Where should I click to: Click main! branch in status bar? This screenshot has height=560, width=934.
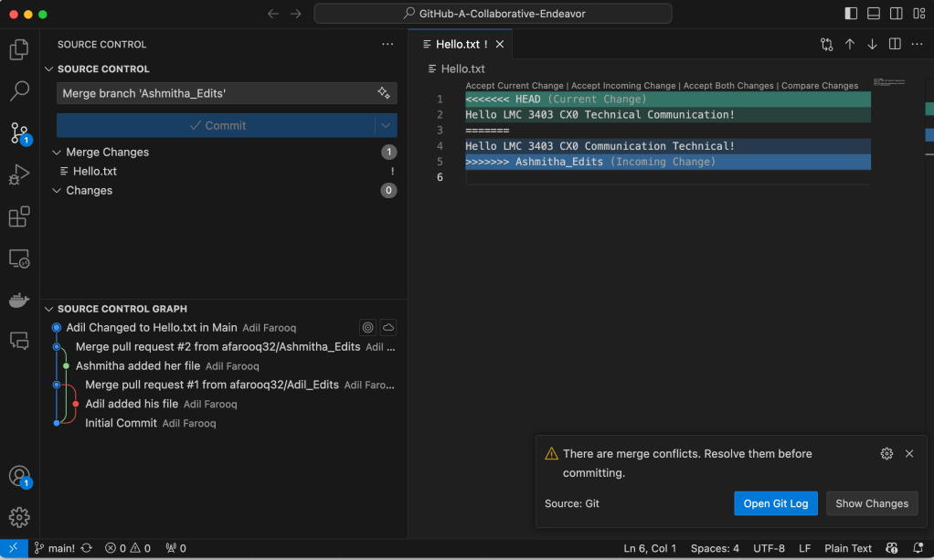click(x=54, y=548)
